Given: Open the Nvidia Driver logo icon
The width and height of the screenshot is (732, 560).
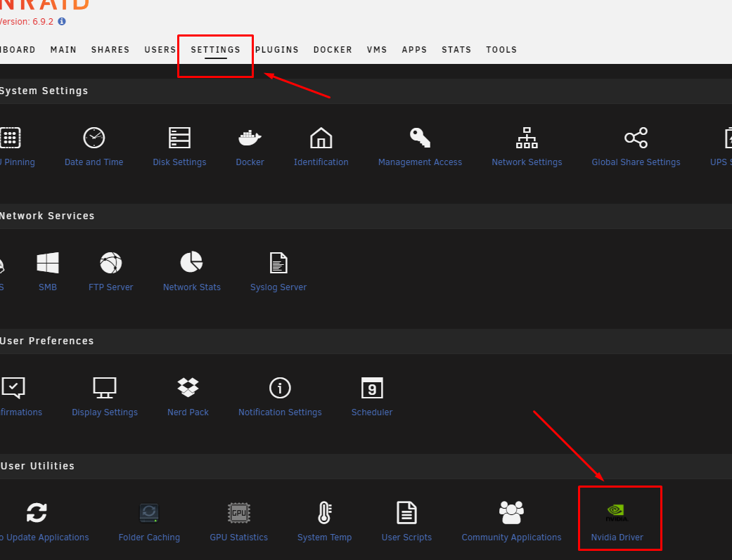Looking at the screenshot, I should point(617,512).
